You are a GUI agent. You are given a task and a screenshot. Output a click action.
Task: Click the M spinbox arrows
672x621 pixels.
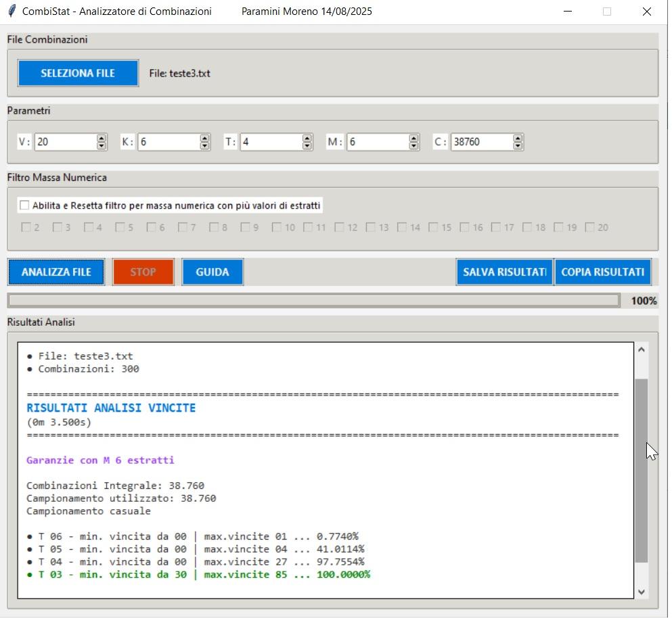coord(413,142)
